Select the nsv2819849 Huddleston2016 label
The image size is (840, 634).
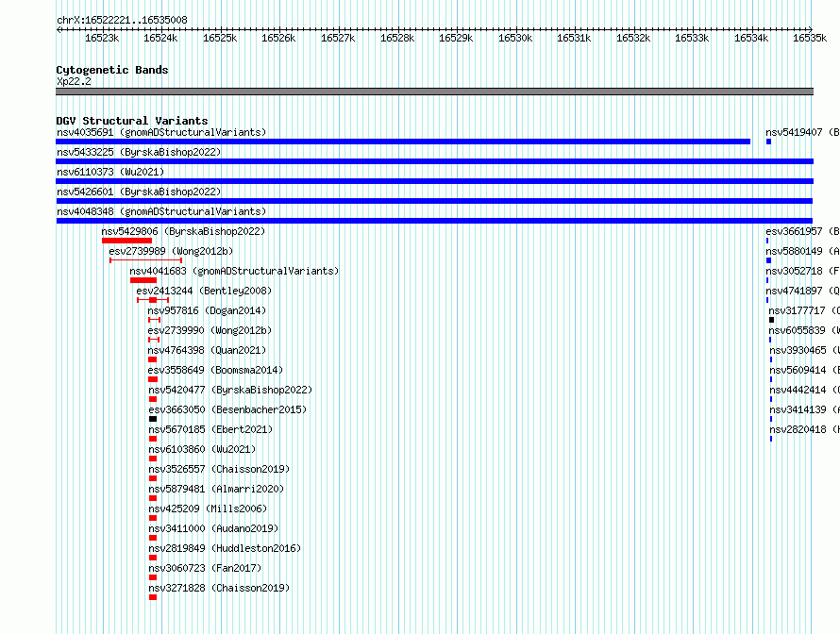tap(225, 548)
